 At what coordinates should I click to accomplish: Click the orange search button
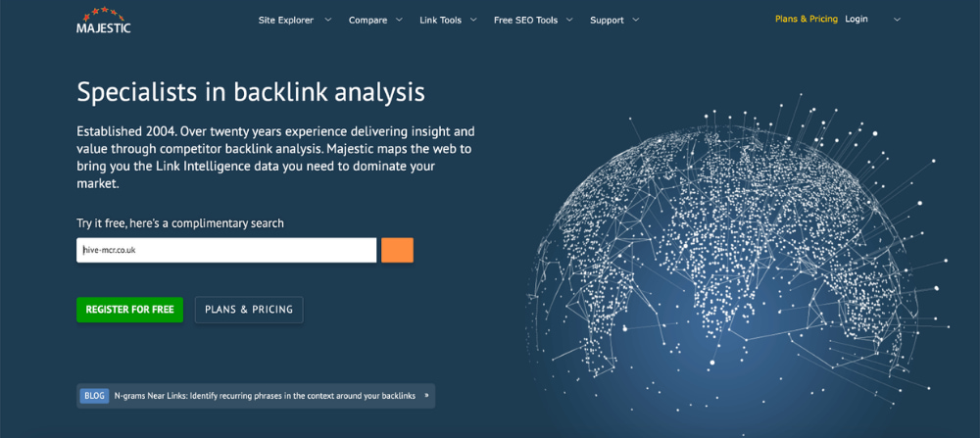tap(398, 250)
